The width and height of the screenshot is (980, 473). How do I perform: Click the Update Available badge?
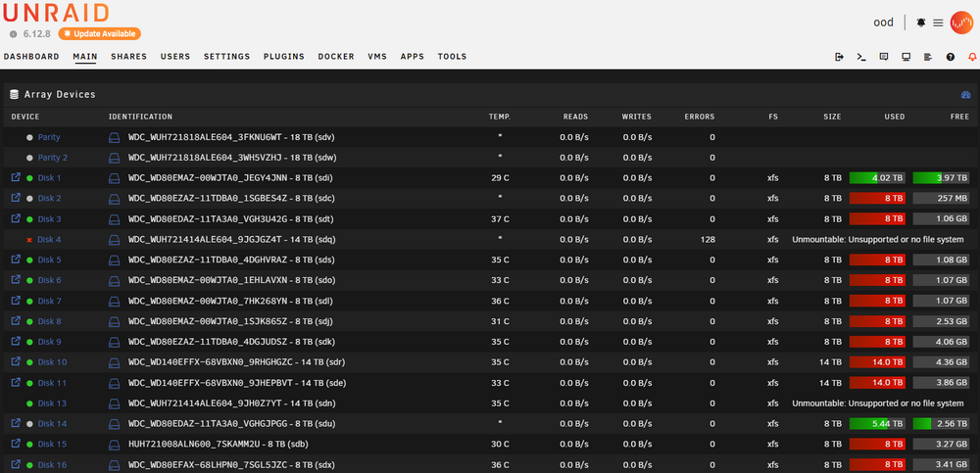pyautogui.click(x=99, y=33)
